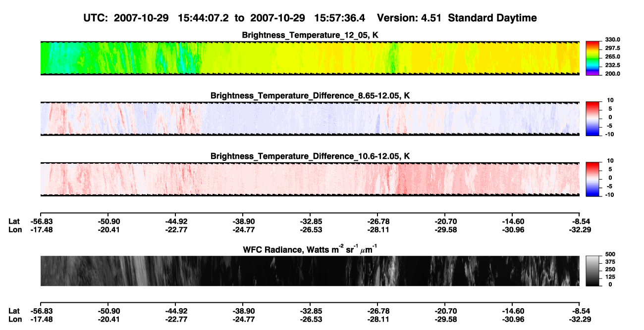Click the WFC Radiance panel title
The width and height of the screenshot is (644, 330).
tap(310, 249)
